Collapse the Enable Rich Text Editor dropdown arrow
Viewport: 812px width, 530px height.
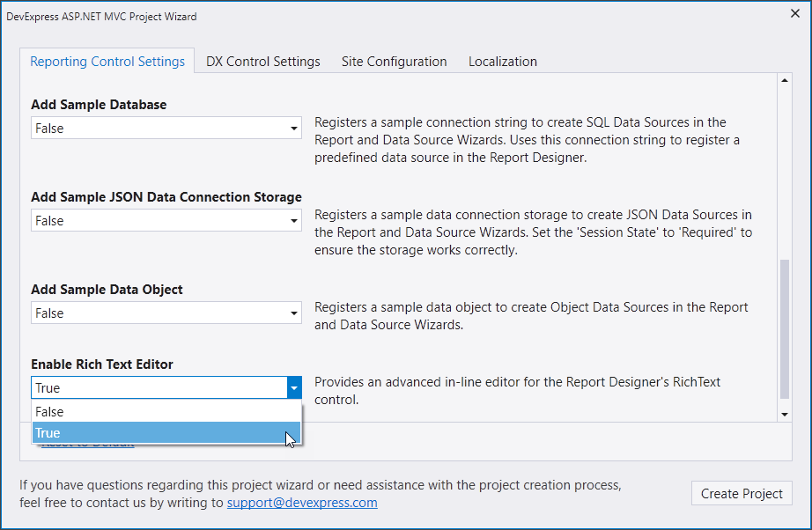[294, 387]
